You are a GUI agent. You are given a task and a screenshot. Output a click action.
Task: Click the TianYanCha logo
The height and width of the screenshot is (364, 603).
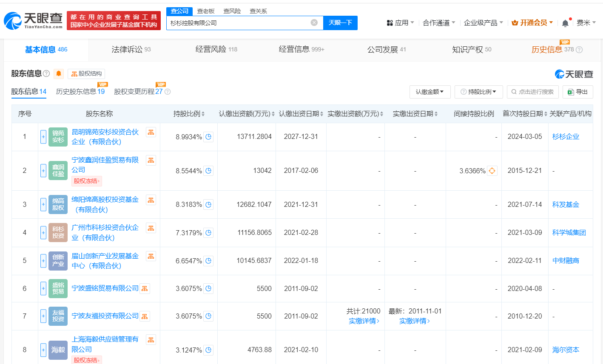coord(34,20)
